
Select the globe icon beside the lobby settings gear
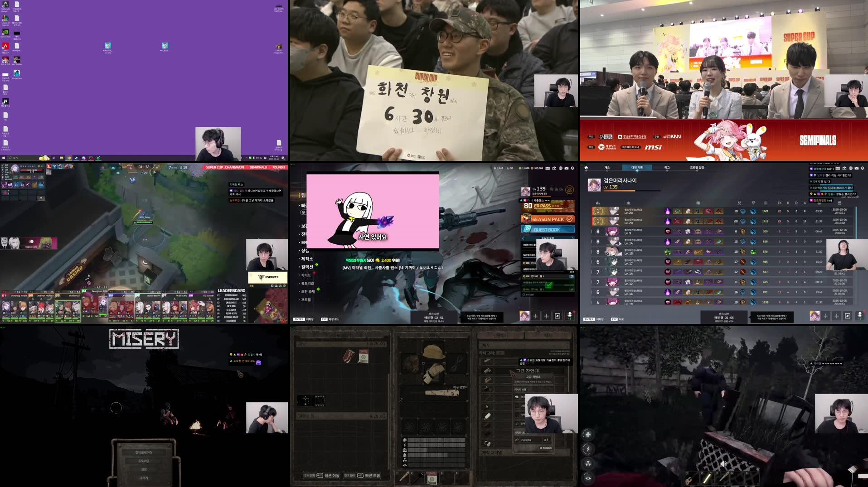click(561, 168)
